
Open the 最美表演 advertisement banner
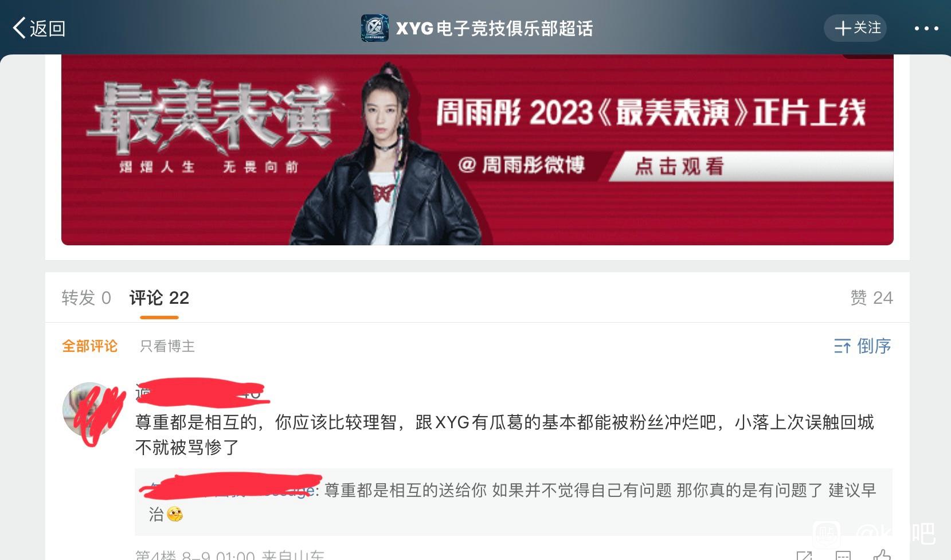(477, 150)
